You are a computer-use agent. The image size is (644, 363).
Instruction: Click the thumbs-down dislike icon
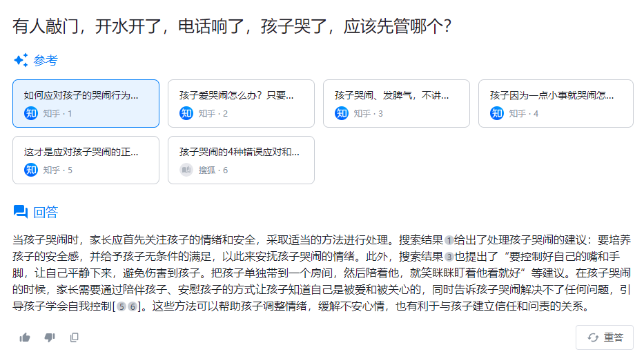pyautogui.click(x=50, y=337)
